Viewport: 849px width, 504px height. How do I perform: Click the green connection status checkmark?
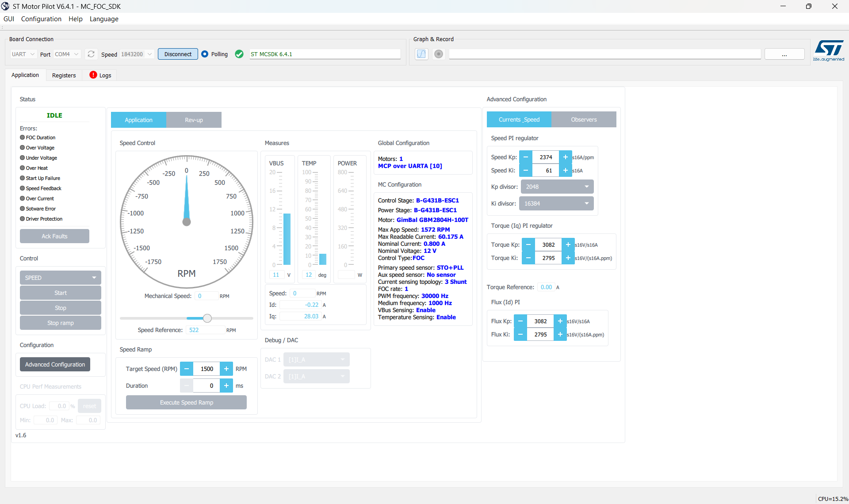(239, 54)
